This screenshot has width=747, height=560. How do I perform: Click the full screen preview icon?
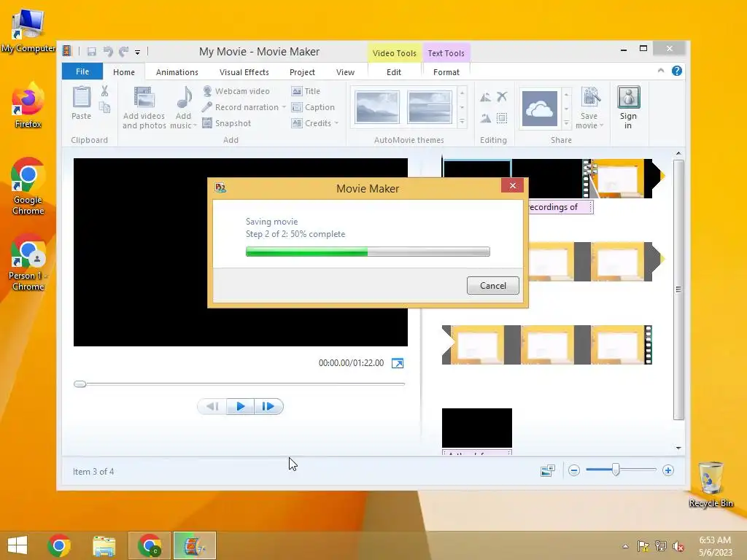(398, 363)
